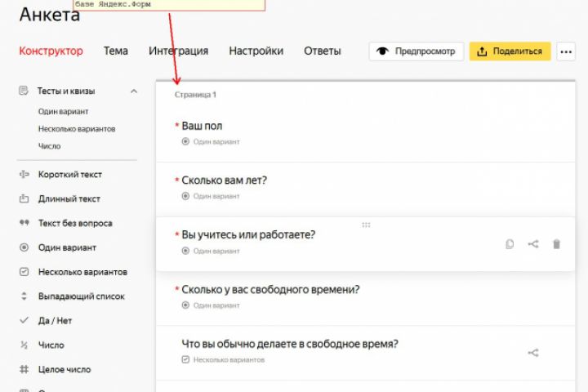Click the branching logic icon for 'Вы учитесь или работаете?'
This screenshot has width=588, height=392.
coord(533,244)
